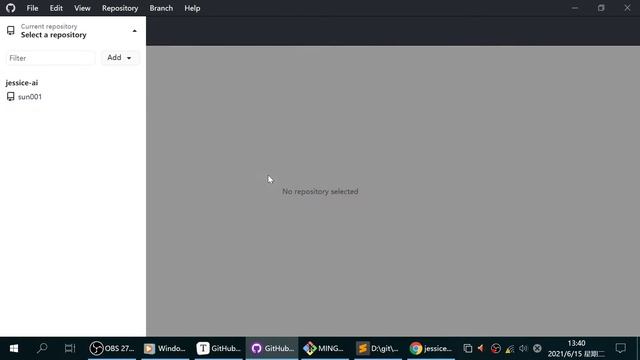Image resolution: width=640 pixels, height=360 pixels.
Task: Click the GitHub logo in the title bar
Action: coord(11,8)
